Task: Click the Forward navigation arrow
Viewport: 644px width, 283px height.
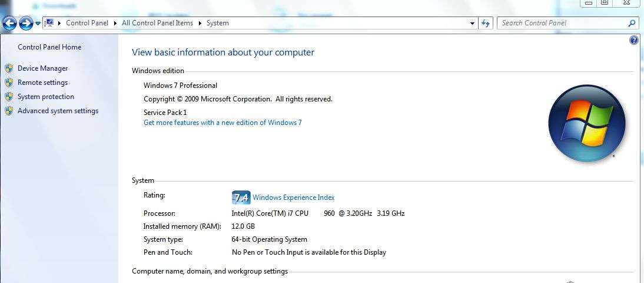Action: coord(26,24)
